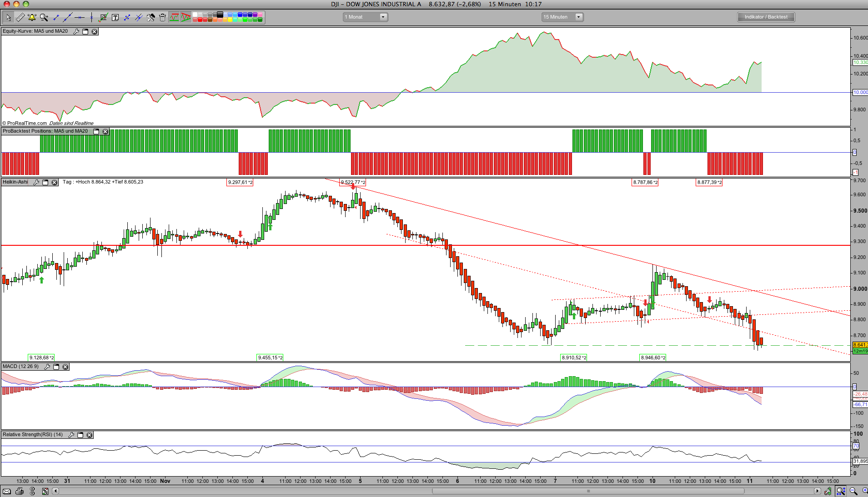Select the dashed diagonal line tool
The height and width of the screenshot is (497, 868).
[x=127, y=17]
